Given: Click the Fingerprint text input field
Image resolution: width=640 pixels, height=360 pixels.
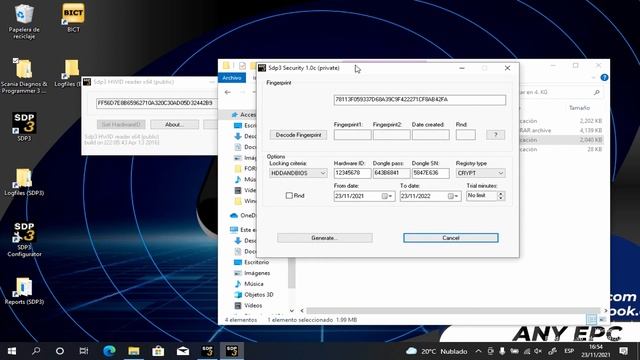Looking at the screenshot, I should pyautogui.click(x=420, y=100).
